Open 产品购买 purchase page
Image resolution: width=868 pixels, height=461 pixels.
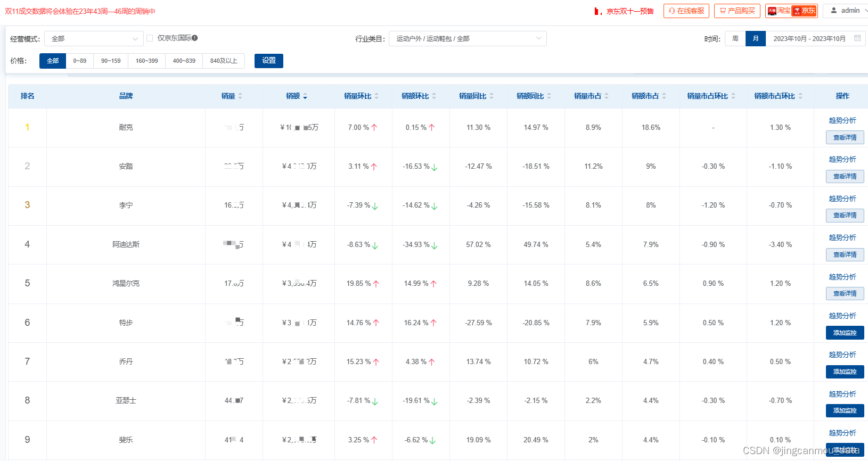pyautogui.click(x=737, y=11)
